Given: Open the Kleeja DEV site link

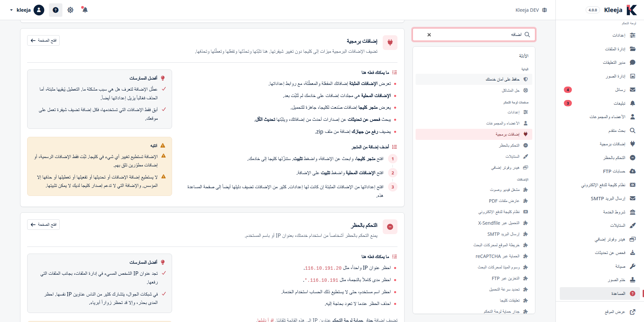Looking at the screenshot, I should 531,10.
